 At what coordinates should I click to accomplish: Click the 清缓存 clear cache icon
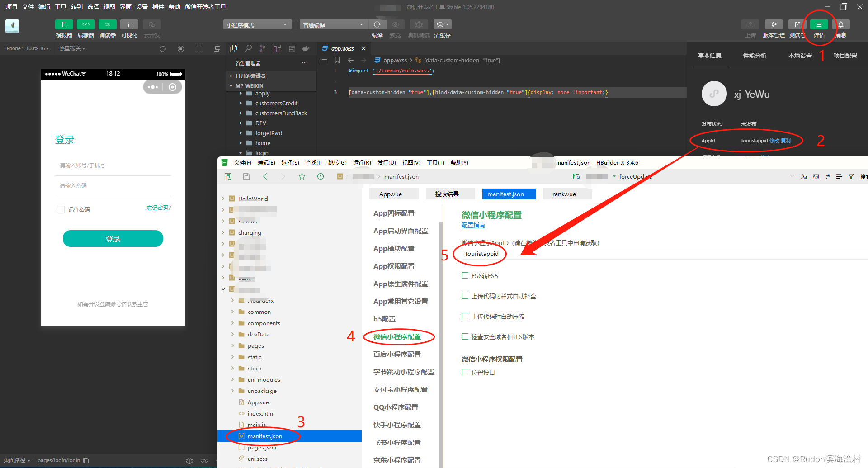point(442,24)
